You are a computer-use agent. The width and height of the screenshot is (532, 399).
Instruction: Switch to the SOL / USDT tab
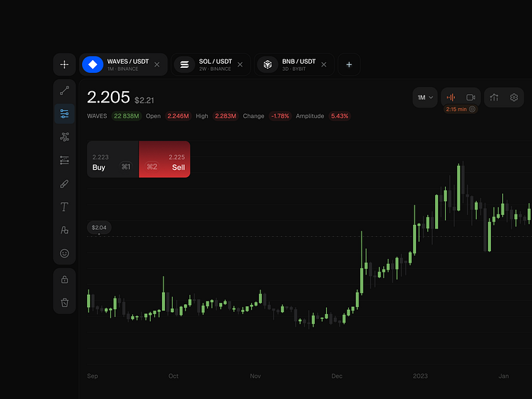pos(211,64)
